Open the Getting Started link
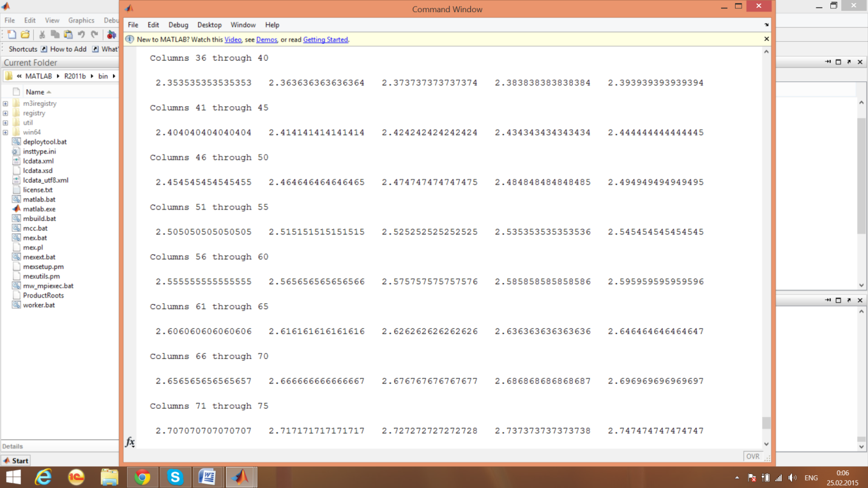The image size is (868, 488). [326, 39]
